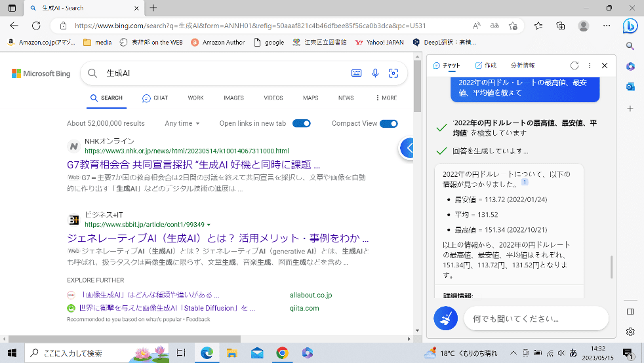
Task: Click the citation 1 reference marker
Action: pos(525,182)
